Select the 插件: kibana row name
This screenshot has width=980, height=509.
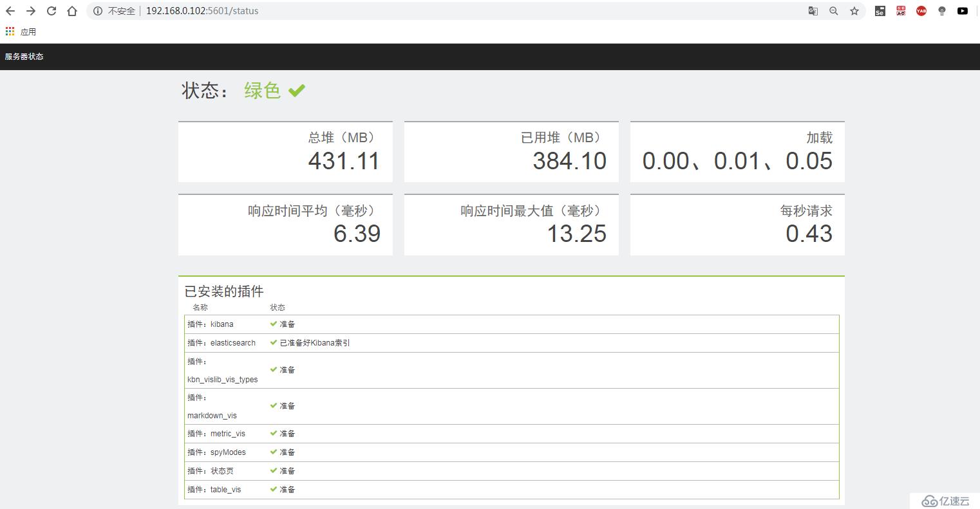(x=211, y=324)
